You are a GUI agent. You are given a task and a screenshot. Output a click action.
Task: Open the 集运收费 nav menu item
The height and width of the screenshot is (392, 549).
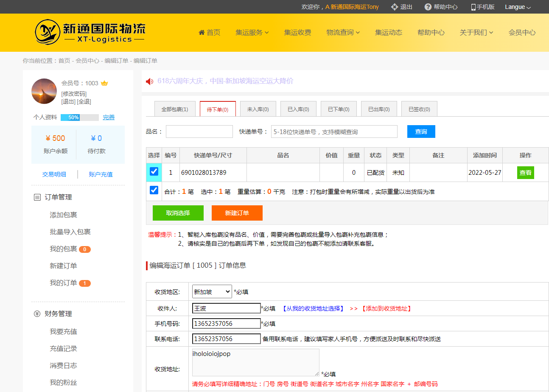[x=297, y=32]
